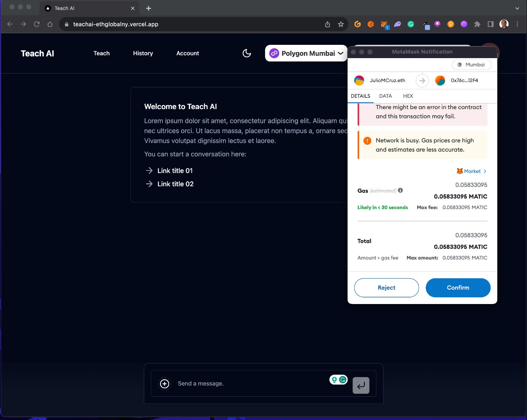Toggle the browser side panel
Viewport: 527px width, 420px height.
coord(491,24)
